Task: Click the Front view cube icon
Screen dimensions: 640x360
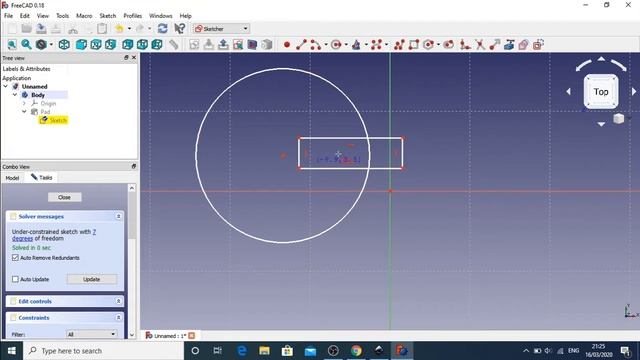Action: click(x=81, y=44)
